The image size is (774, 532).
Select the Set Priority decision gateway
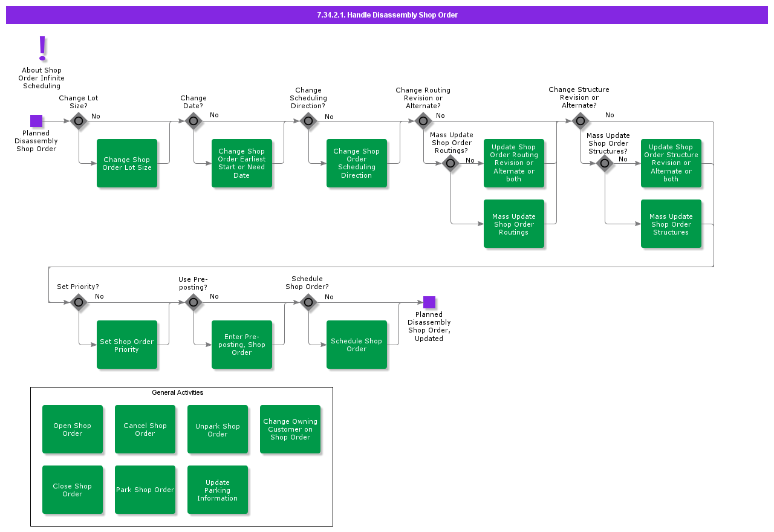pos(79,302)
